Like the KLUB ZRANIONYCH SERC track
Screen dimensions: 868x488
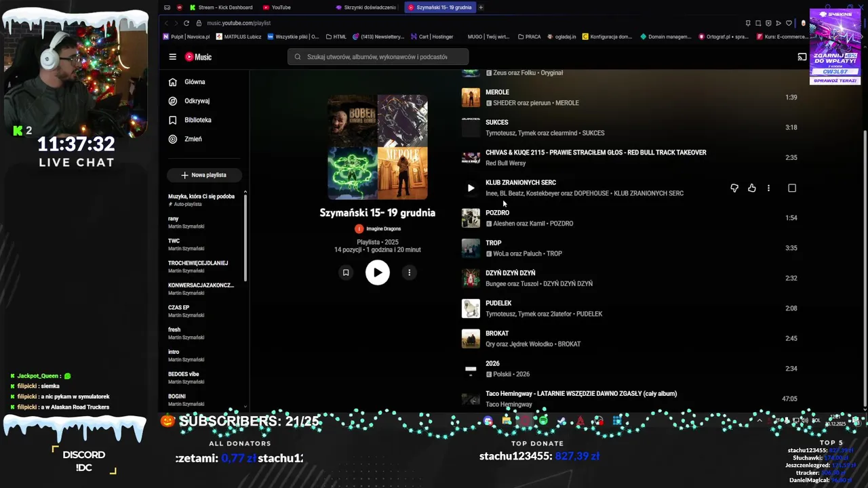point(752,188)
